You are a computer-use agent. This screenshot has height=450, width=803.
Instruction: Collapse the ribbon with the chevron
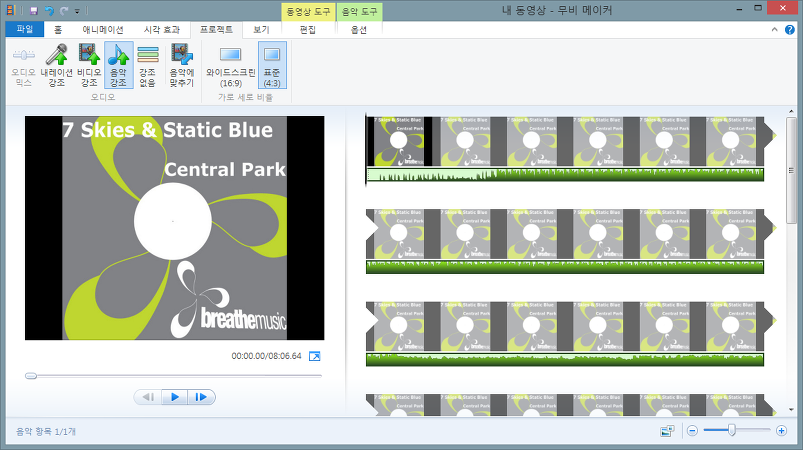click(x=774, y=30)
